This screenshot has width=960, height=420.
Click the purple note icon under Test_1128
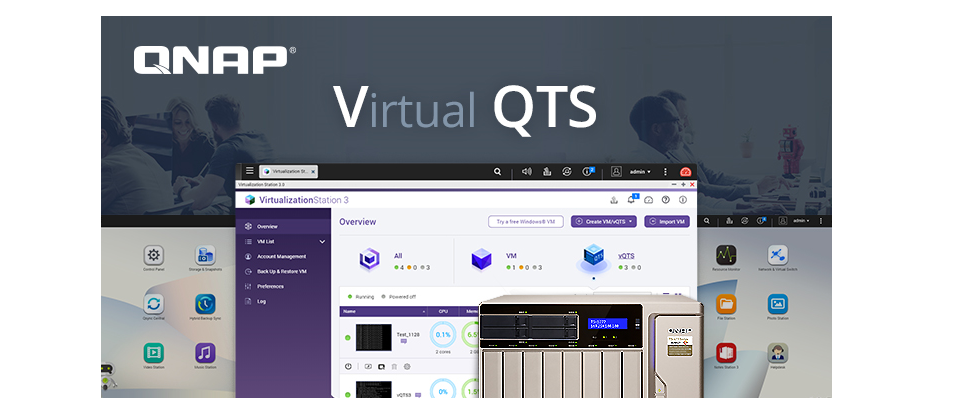(404, 342)
